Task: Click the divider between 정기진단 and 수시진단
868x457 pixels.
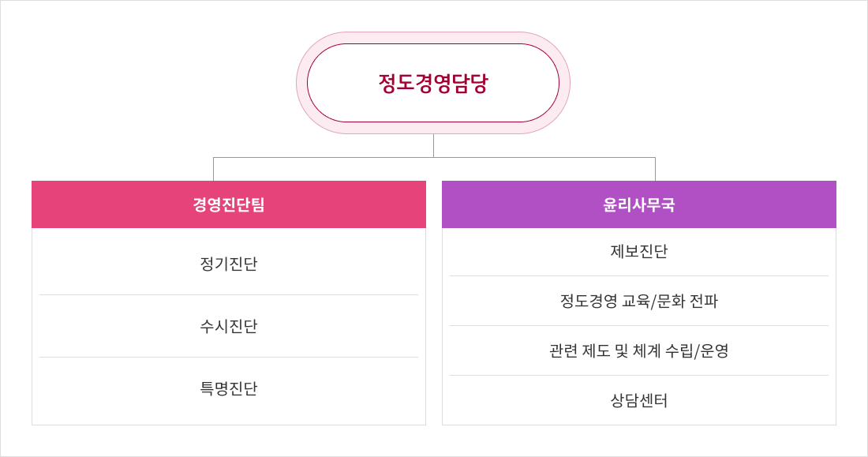Action: pyautogui.click(x=229, y=294)
